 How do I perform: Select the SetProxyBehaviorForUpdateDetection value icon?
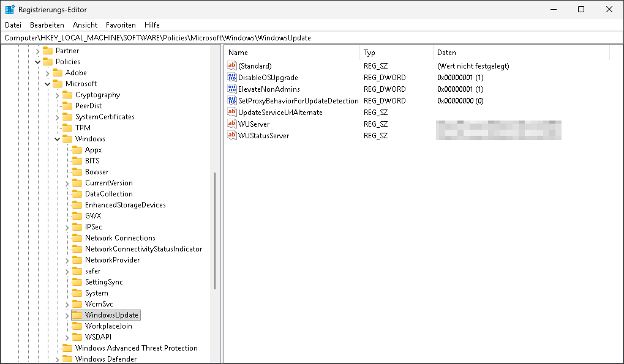pos(231,100)
